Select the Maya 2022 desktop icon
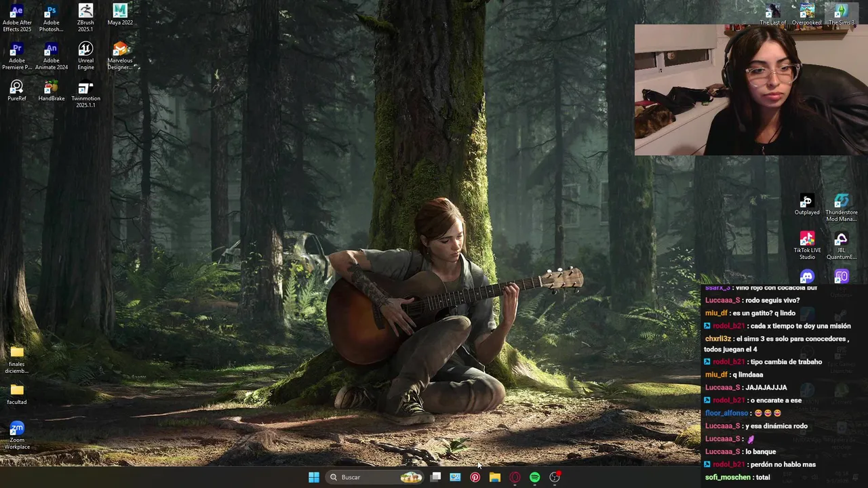This screenshot has height=488, width=868. (120, 15)
